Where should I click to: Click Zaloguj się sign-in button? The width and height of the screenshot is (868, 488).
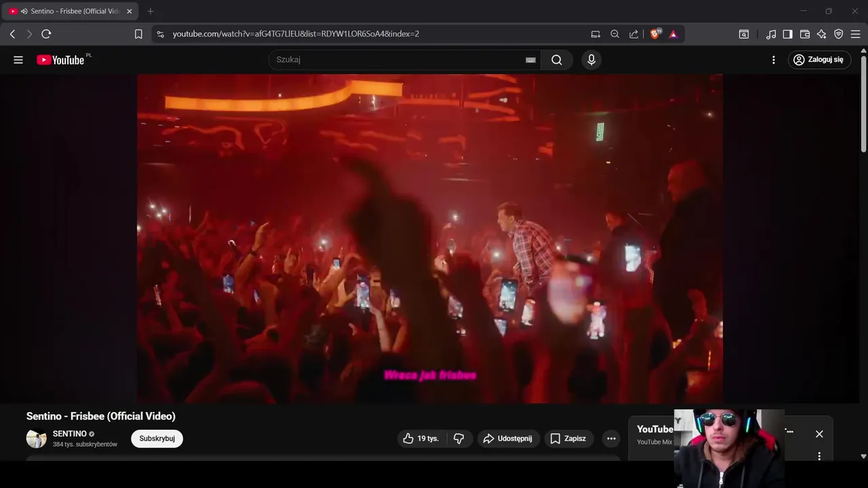pyautogui.click(x=819, y=60)
